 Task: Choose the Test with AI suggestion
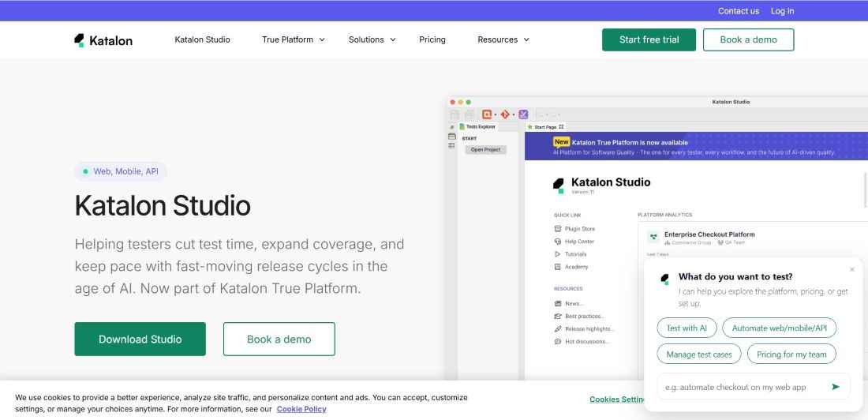(687, 328)
